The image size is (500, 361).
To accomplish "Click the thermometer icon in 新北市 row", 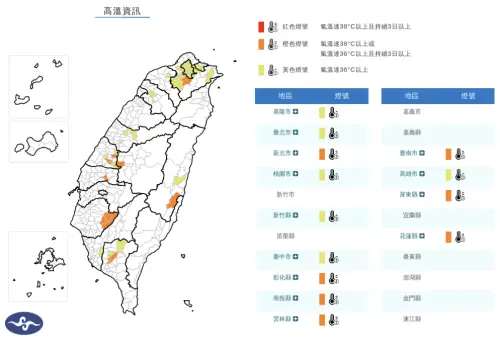I will (334, 154).
